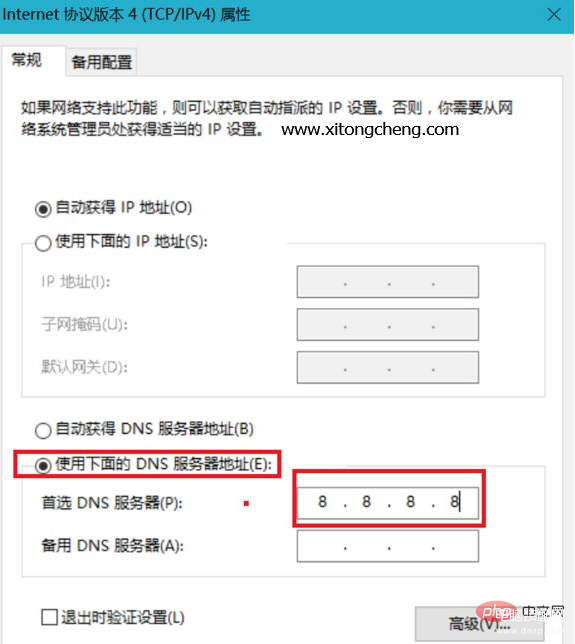Choose 使用下面的 IP 地址(S) option
Viewport: 575px width, 644px height.
43,243
